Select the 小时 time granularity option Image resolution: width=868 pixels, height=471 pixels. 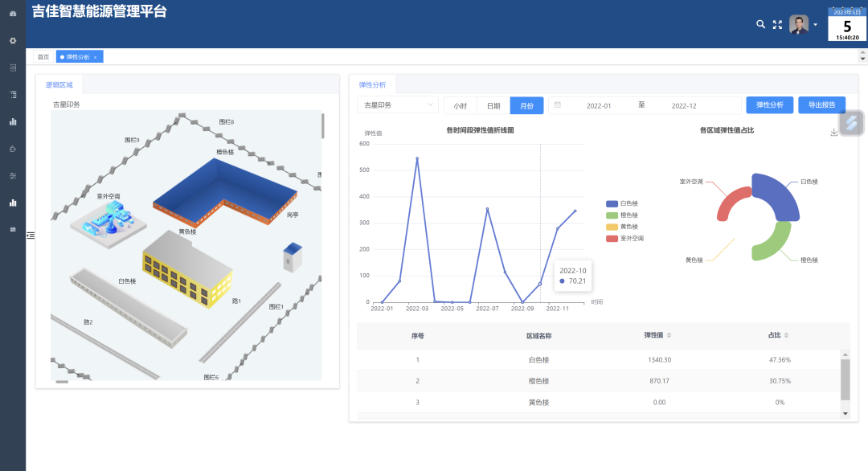tap(460, 106)
